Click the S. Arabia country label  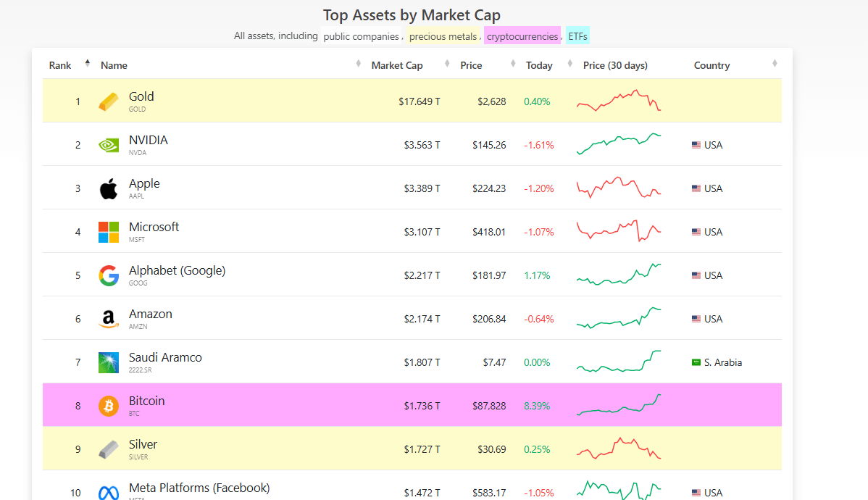tap(723, 362)
